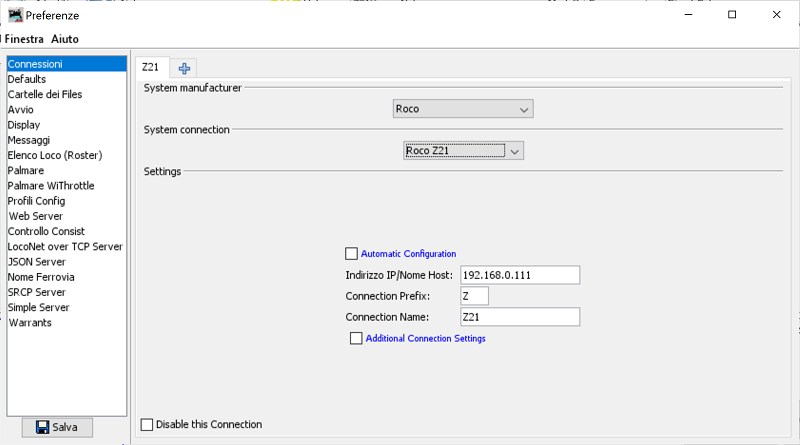Viewport: 800px width, 445px height.
Task: Click the Salva button with floppy icon
Action: click(x=56, y=427)
